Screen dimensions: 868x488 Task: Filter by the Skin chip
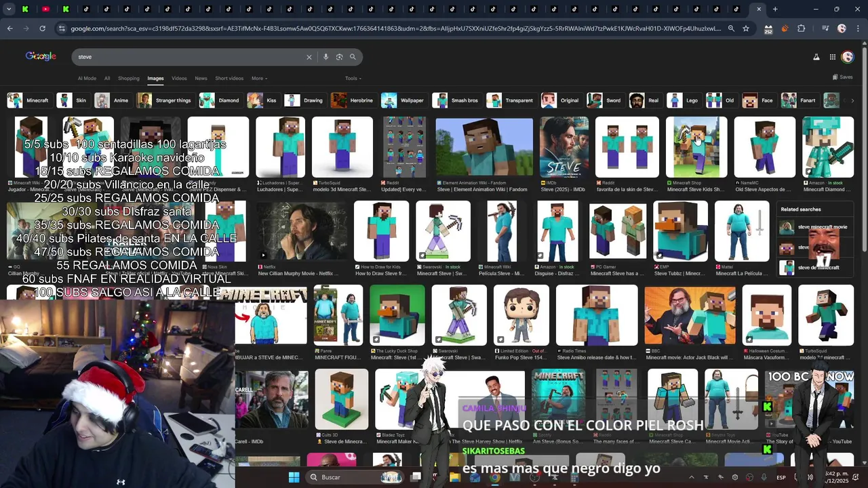click(73, 100)
